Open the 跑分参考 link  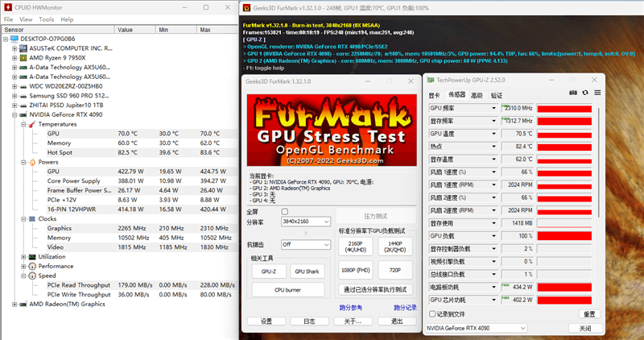click(x=351, y=308)
